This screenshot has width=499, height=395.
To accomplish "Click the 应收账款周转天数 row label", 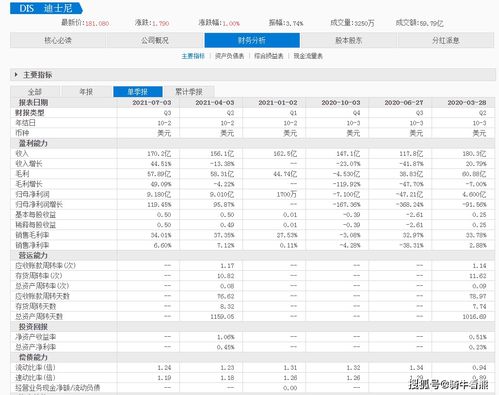I will [x=42, y=296].
